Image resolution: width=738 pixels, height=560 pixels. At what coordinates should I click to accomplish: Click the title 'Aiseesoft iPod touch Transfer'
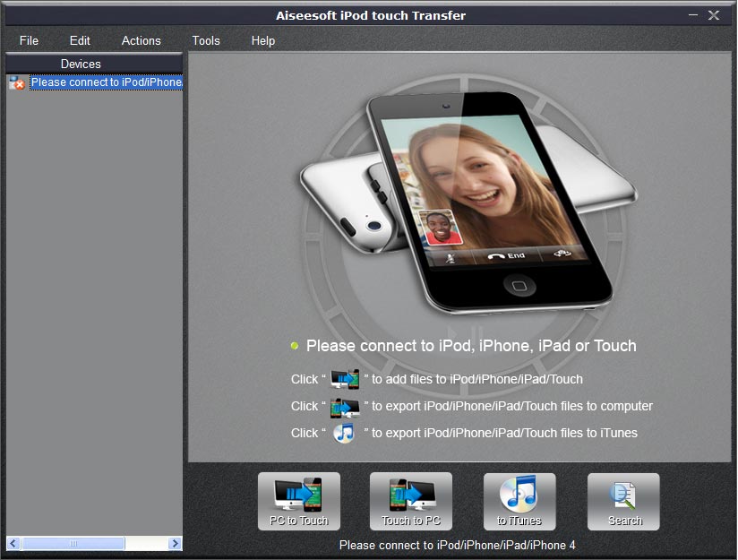(371, 15)
